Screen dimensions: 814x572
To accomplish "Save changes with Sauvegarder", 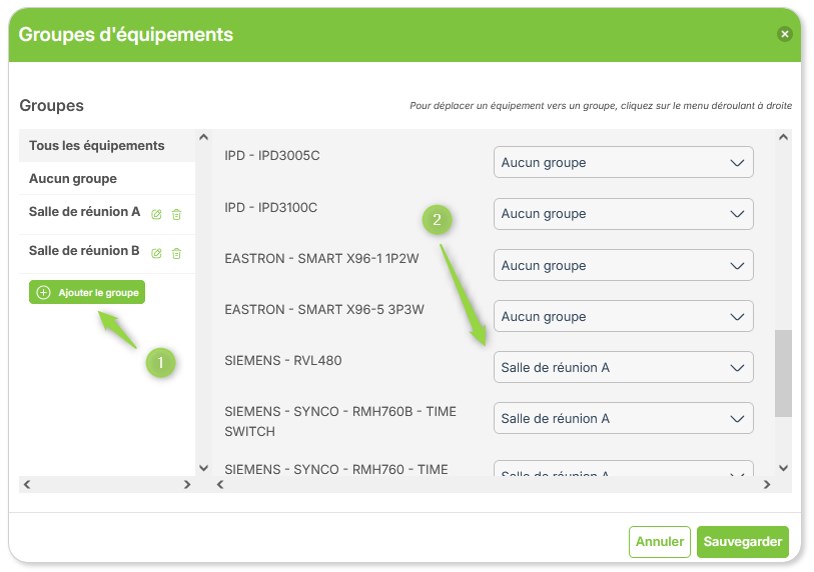I will [x=742, y=541].
